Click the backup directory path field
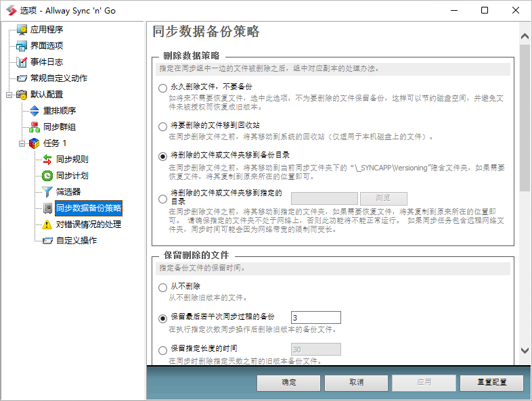Screen dimensions: 532x401 click(324, 198)
